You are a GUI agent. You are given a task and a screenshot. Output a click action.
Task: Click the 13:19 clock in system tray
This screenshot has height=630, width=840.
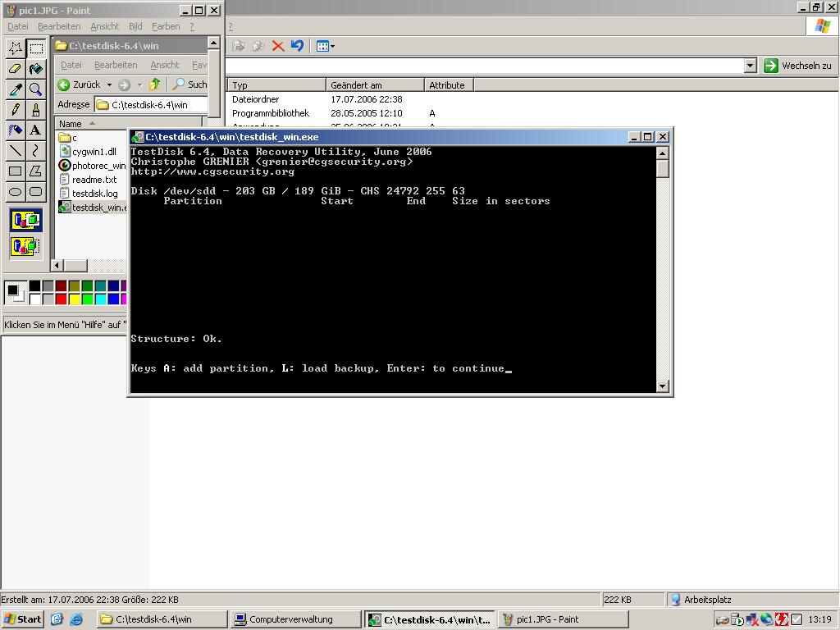(x=819, y=619)
